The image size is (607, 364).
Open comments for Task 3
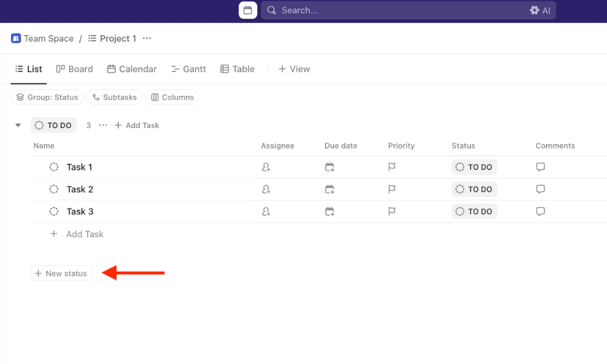coord(540,212)
